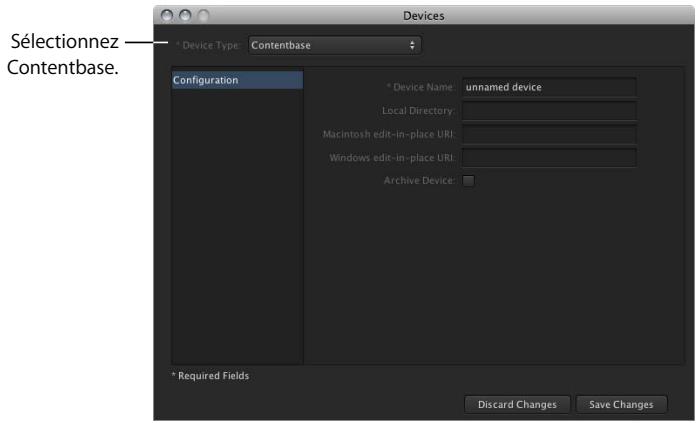Click the Discard Changes button
The image size is (698, 423).
[x=517, y=404]
